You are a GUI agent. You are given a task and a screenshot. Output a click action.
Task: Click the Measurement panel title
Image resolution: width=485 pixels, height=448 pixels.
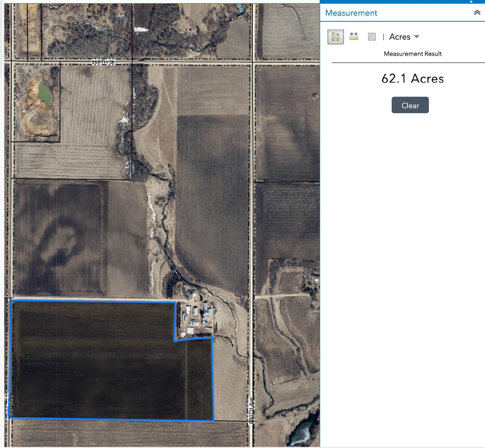pyautogui.click(x=351, y=13)
